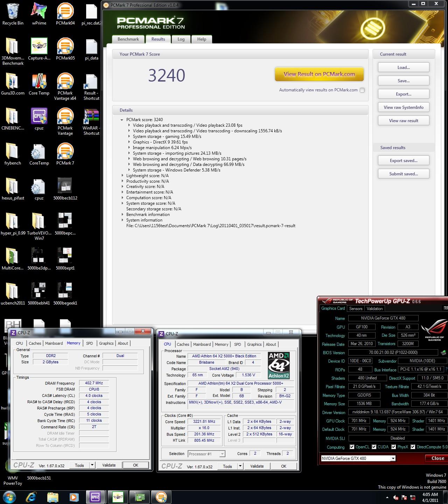This screenshot has height=504, width=448.
Task: Click View raw SystemInfo button
Action: point(404,107)
